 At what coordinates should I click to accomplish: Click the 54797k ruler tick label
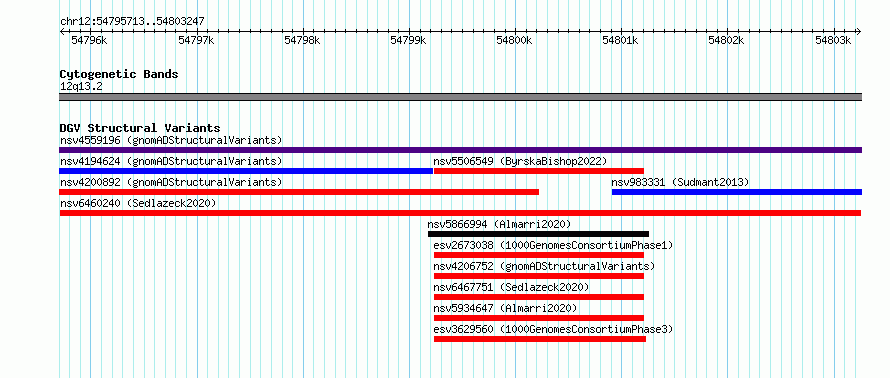point(196,40)
